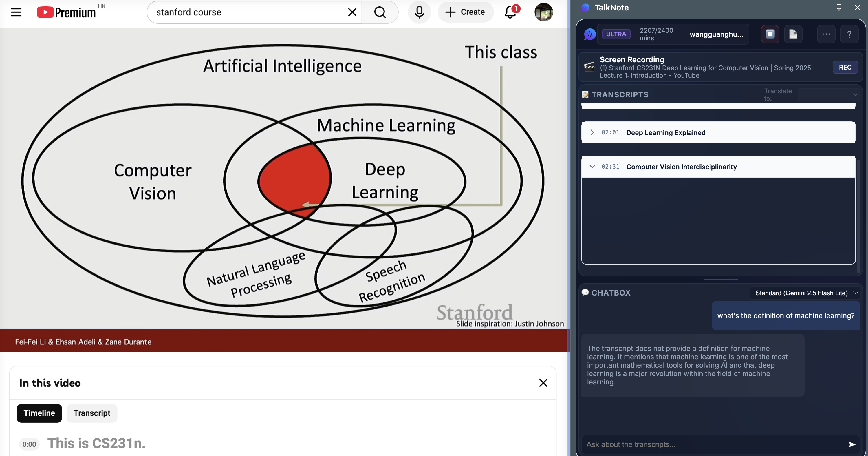Open the more options ellipsis in TalkNote header

point(826,34)
